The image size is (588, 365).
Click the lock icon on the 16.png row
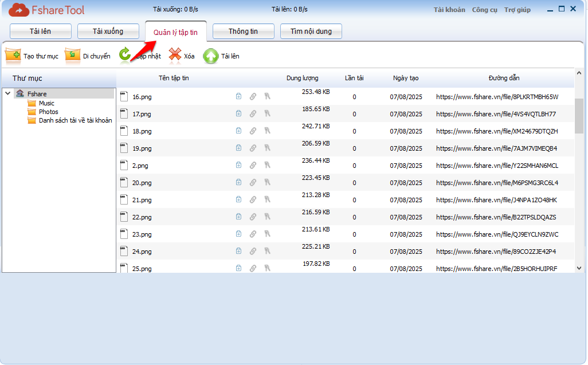[x=238, y=96]
